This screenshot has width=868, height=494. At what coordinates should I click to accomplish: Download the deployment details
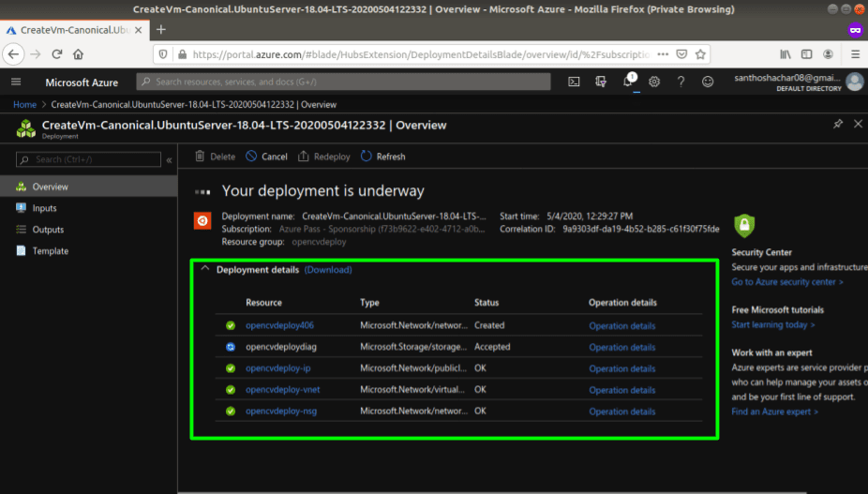pyautogui.click(x=328, y=270)
